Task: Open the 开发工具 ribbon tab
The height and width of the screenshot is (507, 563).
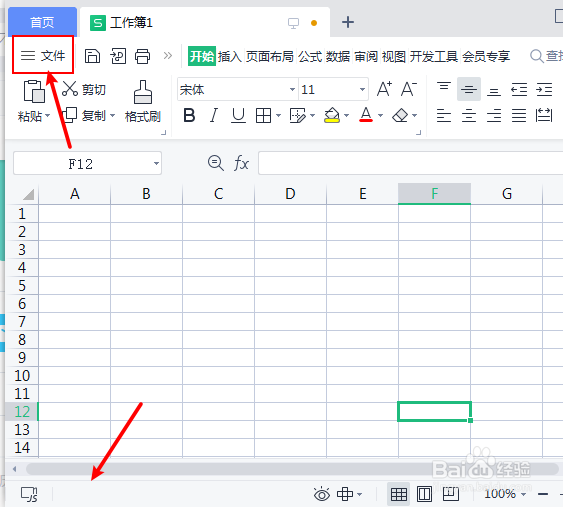Action: pyautogui.click(x=434, y=56)
